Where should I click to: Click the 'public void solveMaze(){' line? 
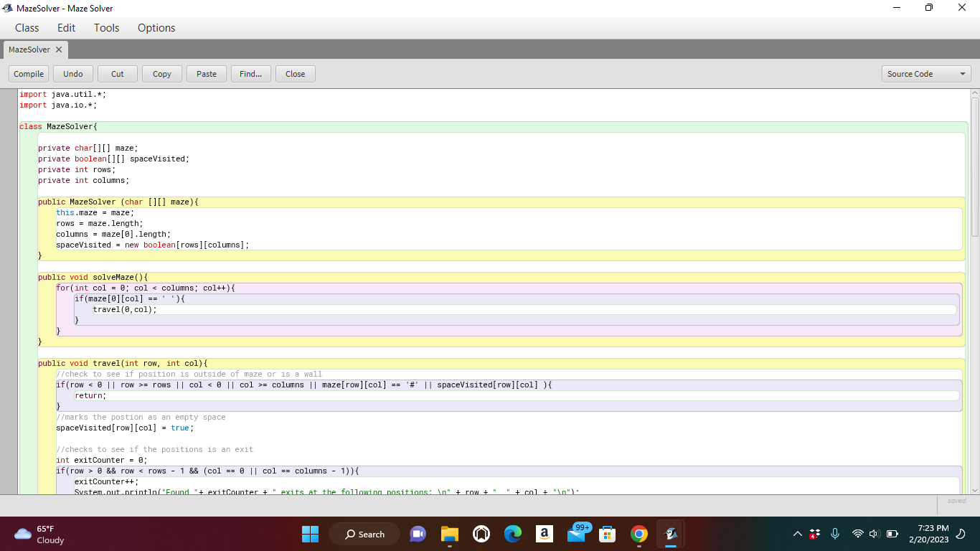coord(93,277)
